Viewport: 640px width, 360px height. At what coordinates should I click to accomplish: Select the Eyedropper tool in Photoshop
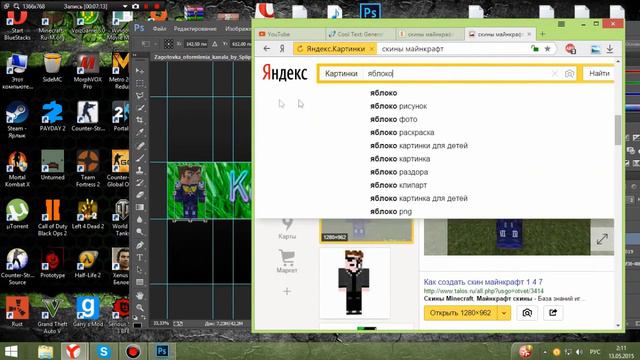[x=140, y=132]
